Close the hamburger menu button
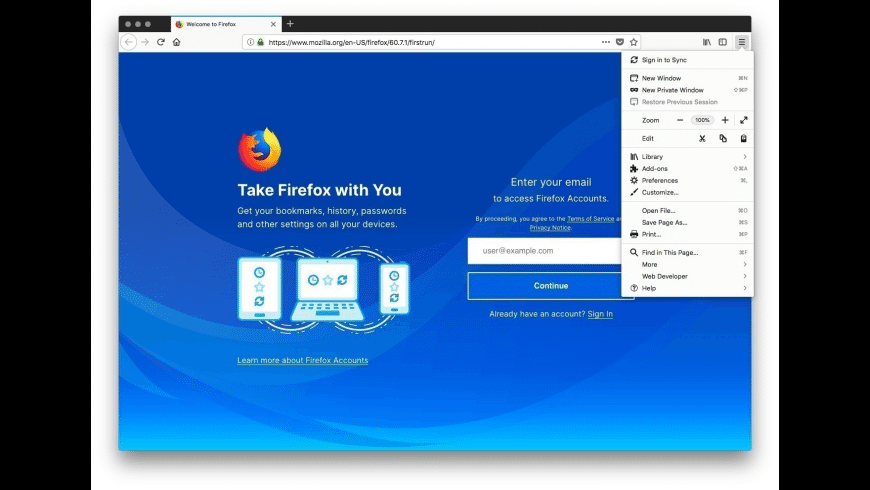The image size is (870, 490). click(x=742, y=42)
